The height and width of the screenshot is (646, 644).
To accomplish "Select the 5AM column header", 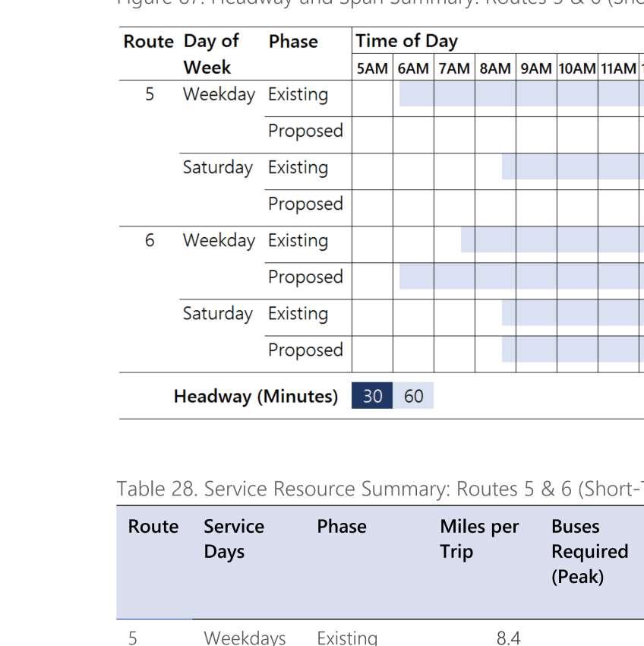I will tap(372, 68).
